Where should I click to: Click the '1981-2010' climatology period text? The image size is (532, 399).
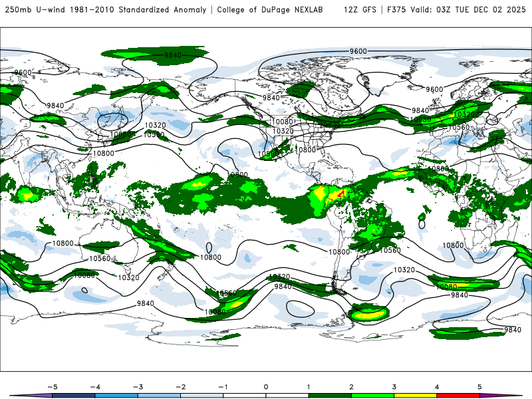tap(92, 9)
